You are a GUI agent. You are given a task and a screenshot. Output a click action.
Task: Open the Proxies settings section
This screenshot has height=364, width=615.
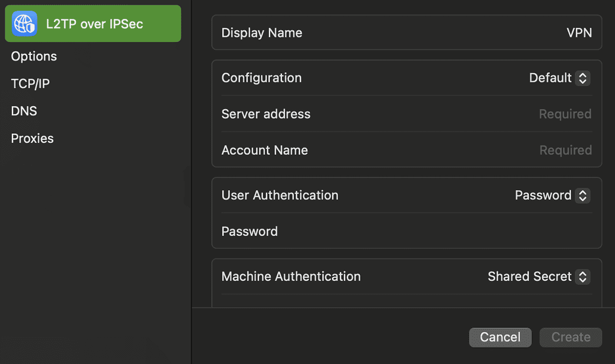click(32, 138)
